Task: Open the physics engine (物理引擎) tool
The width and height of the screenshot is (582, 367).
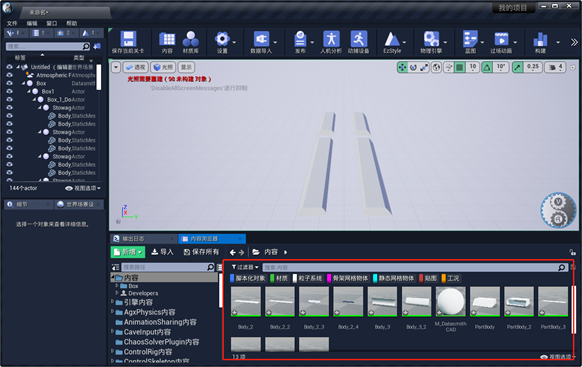Action: [431, 39]
